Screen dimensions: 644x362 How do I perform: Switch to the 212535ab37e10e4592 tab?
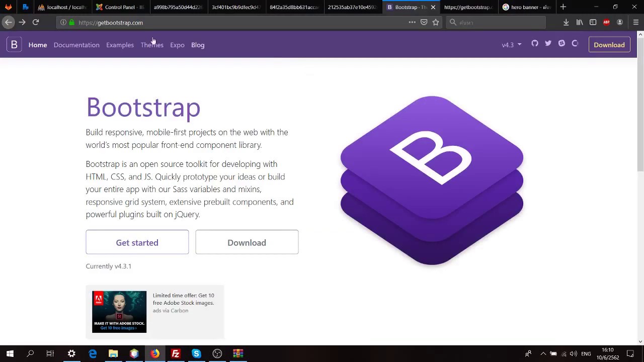tap(352, 7)
